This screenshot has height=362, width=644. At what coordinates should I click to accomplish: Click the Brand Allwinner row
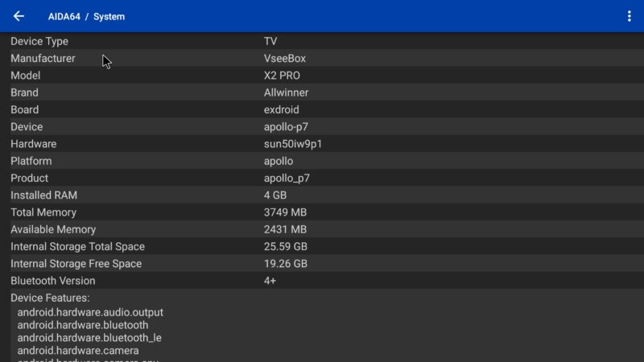[322, 93]
